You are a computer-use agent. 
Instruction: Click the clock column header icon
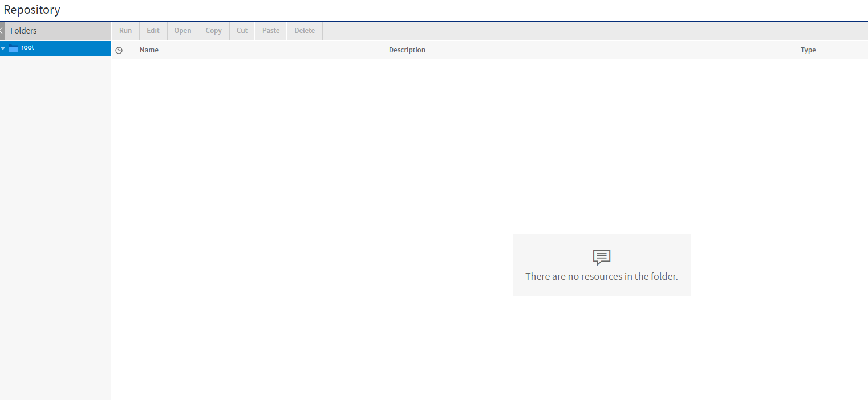pos(119,50)
